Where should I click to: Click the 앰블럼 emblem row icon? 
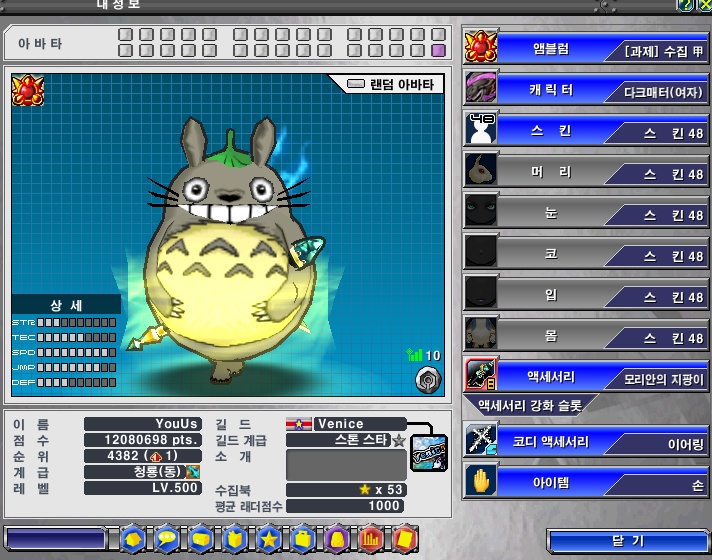(x=481, y=47)
